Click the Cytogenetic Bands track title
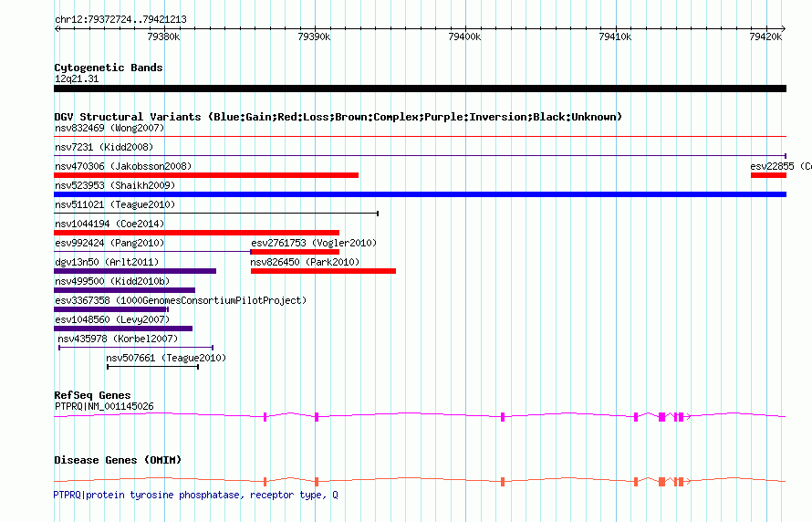Image resolution: width=812 pixels, height=522 pixels. point(109,68)
